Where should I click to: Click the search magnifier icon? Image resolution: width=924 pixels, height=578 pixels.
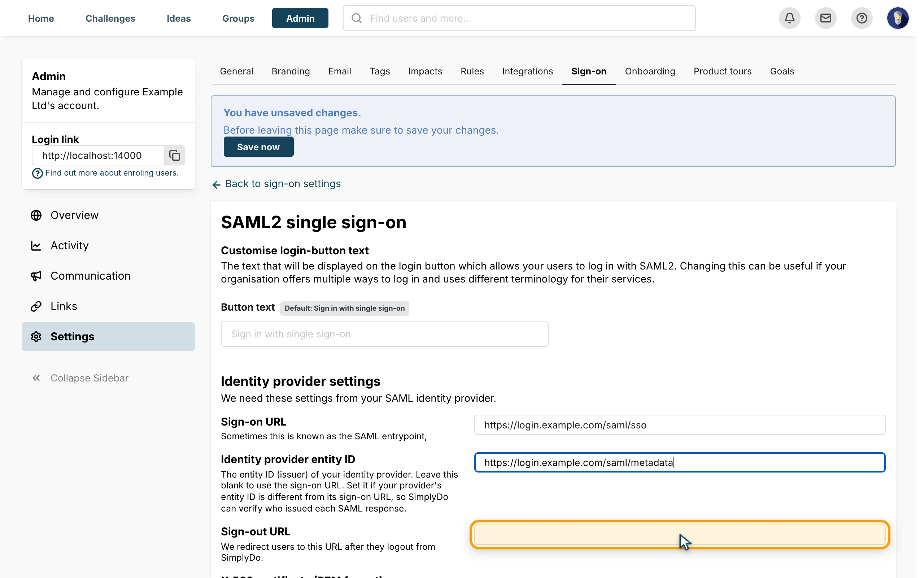(357, 18)
